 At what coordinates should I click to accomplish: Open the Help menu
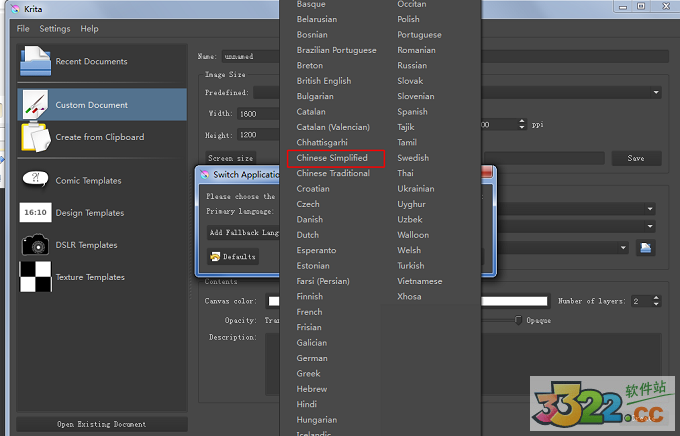tap(89, 29)
